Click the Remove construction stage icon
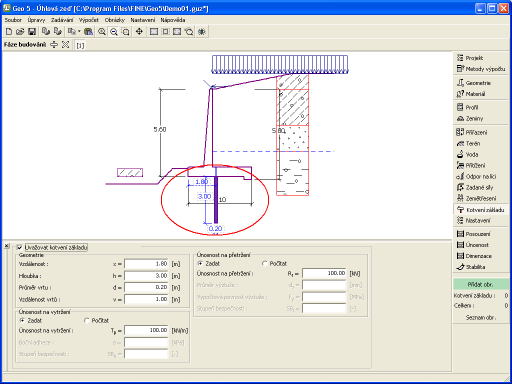 pyautogui.click(x=65, y=44)
